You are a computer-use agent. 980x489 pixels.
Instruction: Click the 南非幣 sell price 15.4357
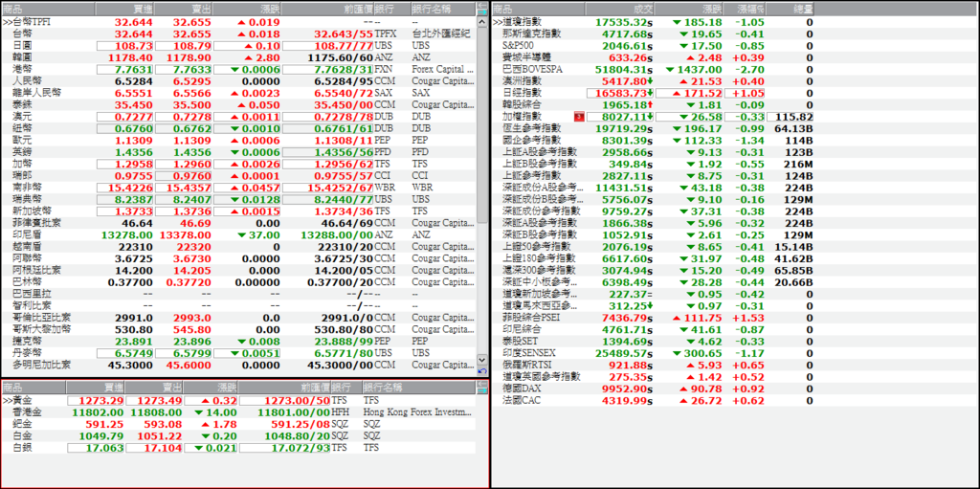point(184,187)
